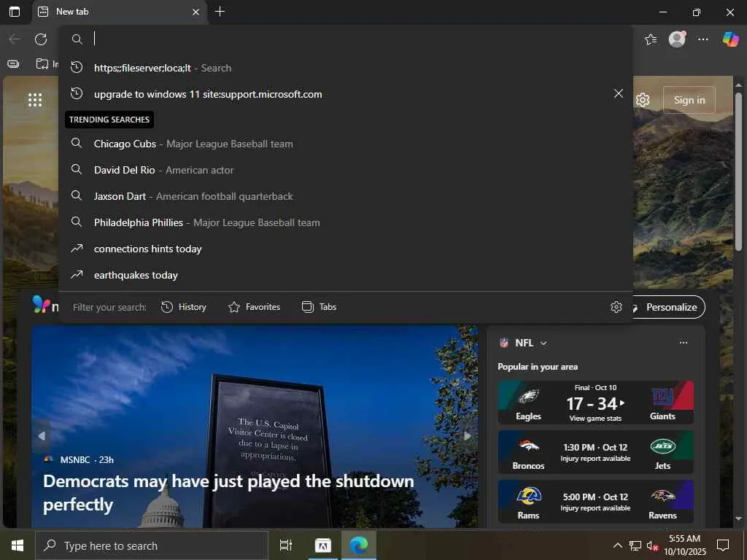The width and height of the screenshot is (747, 560).
Task: Click the Back arrow icon
Action: pyautogui.click(x=15, y=39)
